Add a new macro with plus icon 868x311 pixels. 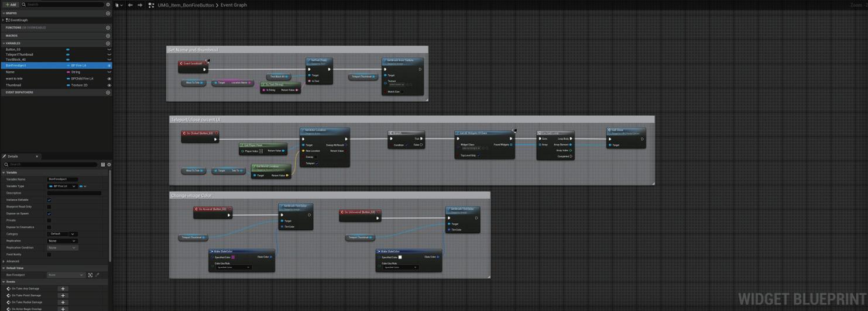point(108,36)
